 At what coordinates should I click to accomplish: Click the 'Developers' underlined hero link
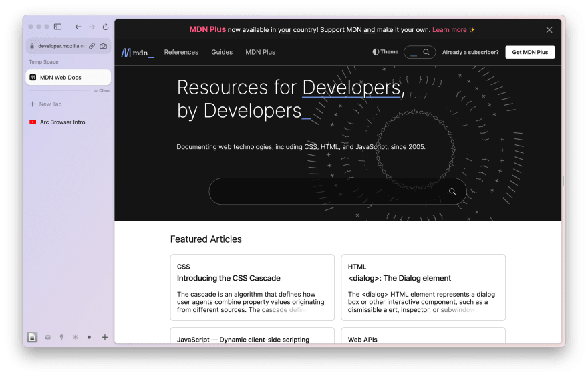point(351,88)
